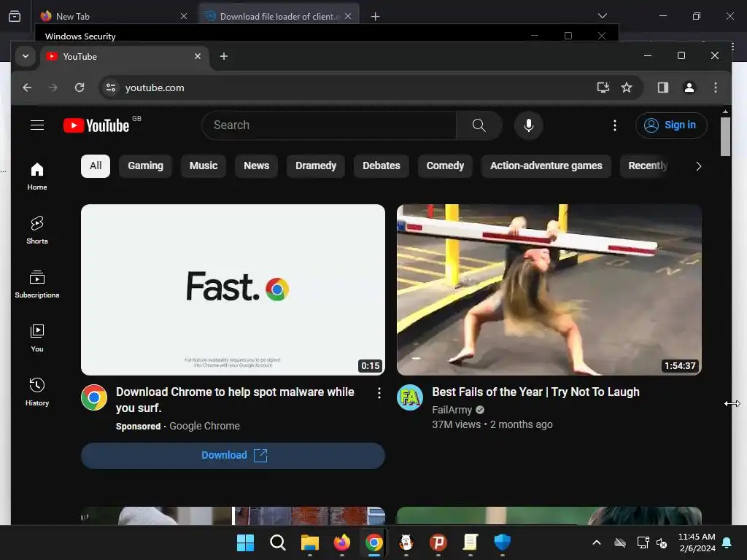The image size is (747, 560).
Task: Open Shorts in sidebar
Action: (37, 230)
